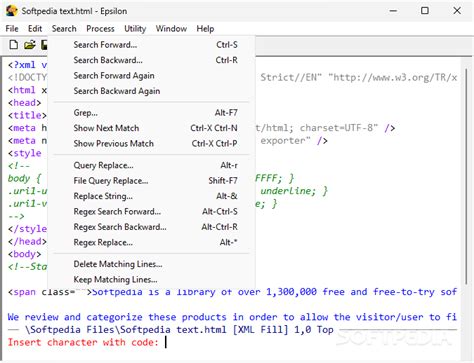The width and height of the screenshot is (474, 363).
Task: Close the Epsilon window
Action: click(x=457, y=11)
